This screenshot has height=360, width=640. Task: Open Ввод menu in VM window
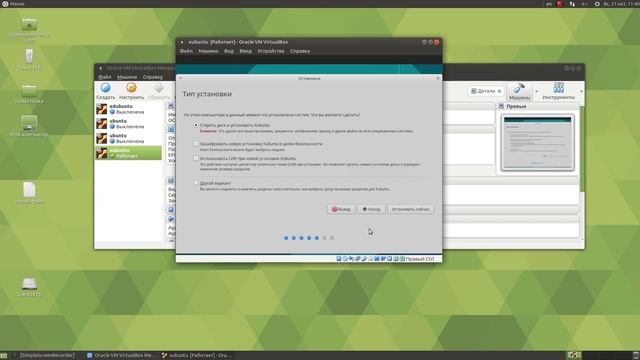click(x=245, y=51)
